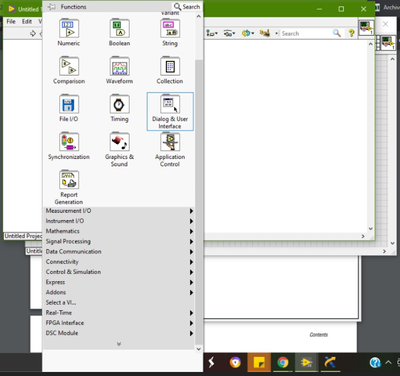The height and width of the screenshot is (376, 400).
Task: Click the Functions palette scroll-down arrow
Action: (x=199, y=349)
